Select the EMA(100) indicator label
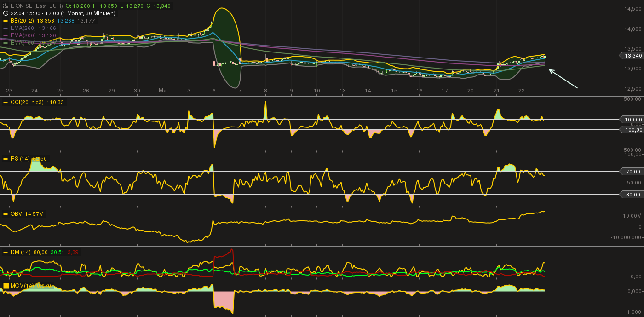The width and height of the screenshot is (644, 317). (x=23, y=43)
